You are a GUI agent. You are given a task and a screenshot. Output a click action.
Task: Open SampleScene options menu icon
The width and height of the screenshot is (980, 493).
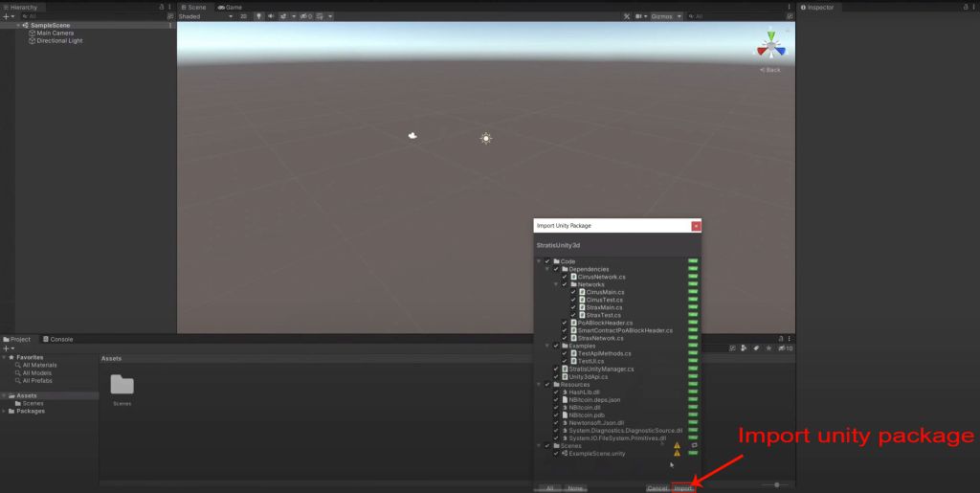170,26
